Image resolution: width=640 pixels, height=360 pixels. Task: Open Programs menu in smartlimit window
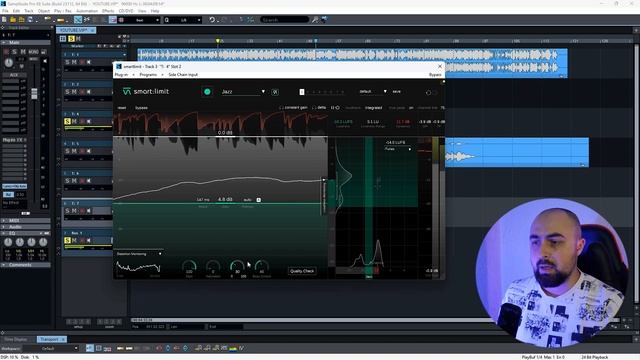148,75
